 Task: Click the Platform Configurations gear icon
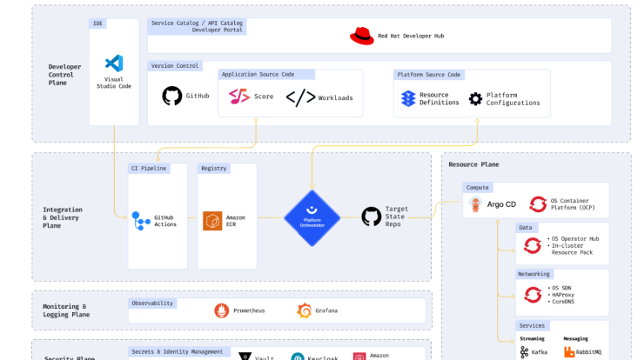(x=476, y=99)
